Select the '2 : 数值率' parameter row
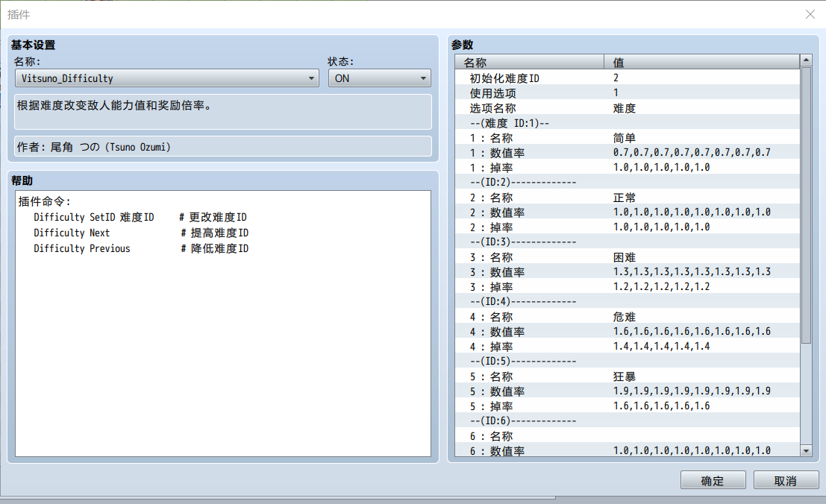 (628, 212)
